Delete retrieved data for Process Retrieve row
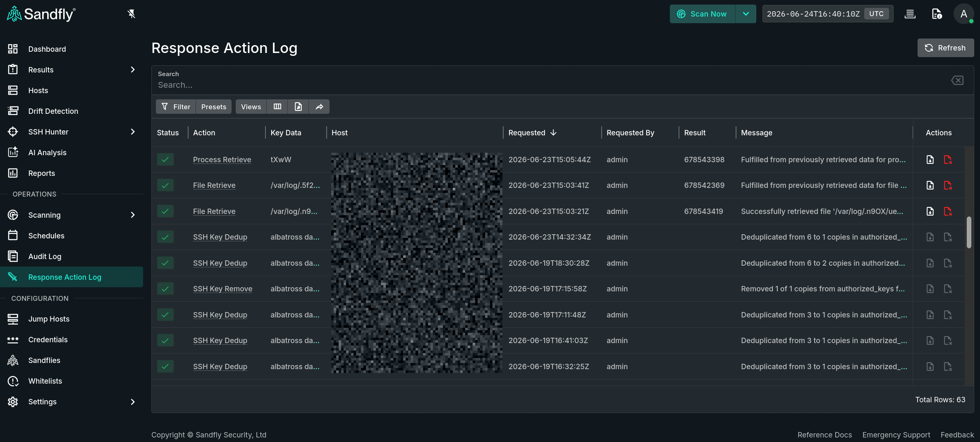 tap(948, 159)
